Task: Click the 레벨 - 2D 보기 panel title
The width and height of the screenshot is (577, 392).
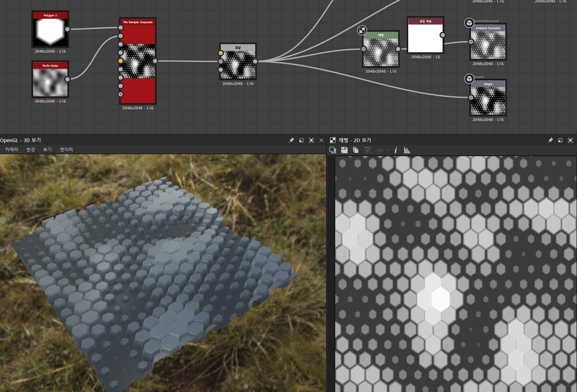Action: (x=355, y=140)
